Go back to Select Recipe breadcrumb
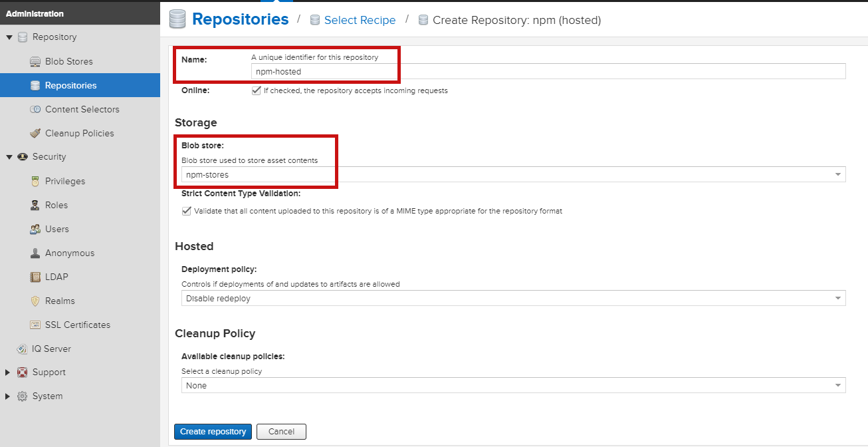This screenshot has height=447, width=868. (360, 21)
